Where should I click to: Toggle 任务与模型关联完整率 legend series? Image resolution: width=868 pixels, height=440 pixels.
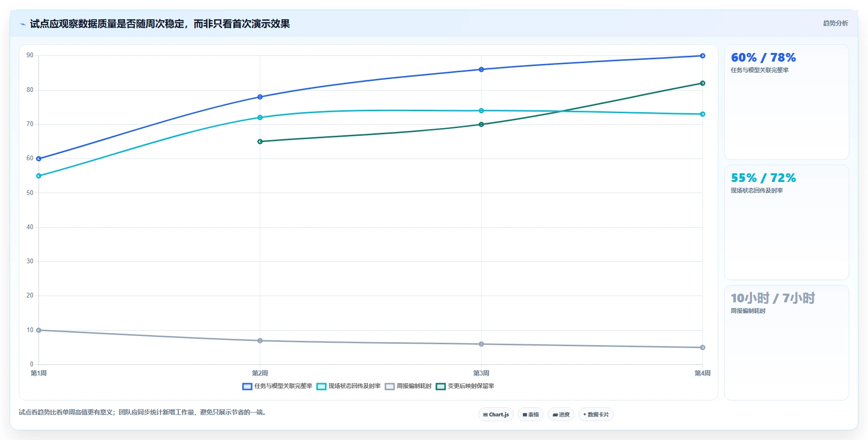(278, 386)
